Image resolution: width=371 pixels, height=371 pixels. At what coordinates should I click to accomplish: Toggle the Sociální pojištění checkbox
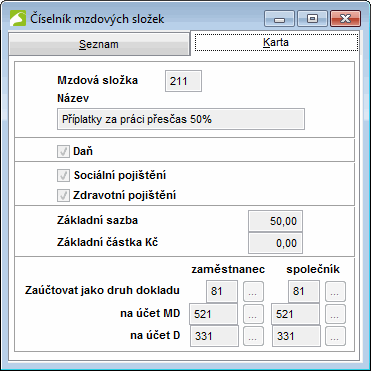[x=63, y=175]
